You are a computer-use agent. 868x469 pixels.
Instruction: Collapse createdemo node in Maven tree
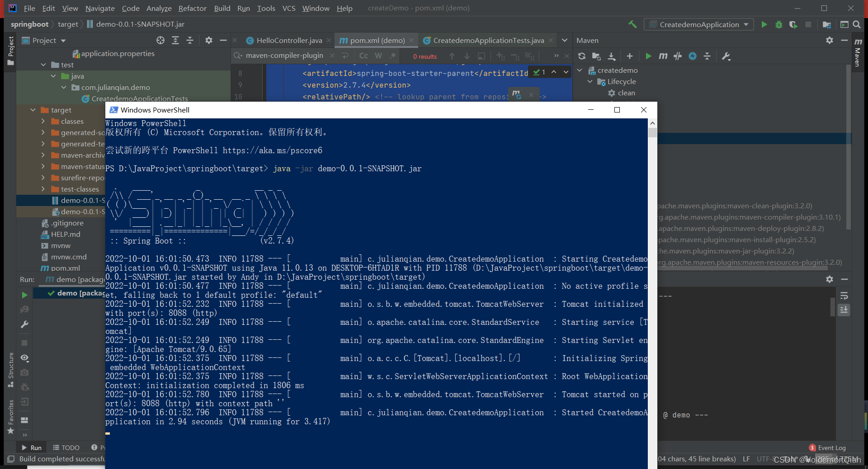tap(580, 70)
